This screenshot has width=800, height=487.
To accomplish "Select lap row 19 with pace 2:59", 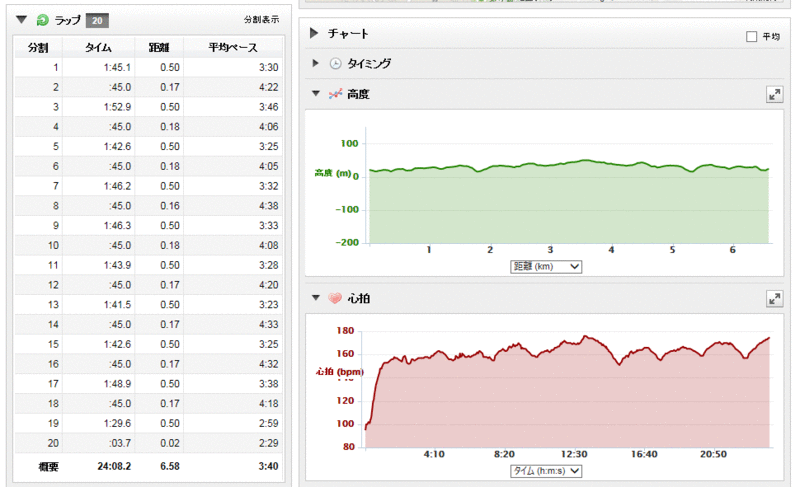I will (x=150, y=423).
